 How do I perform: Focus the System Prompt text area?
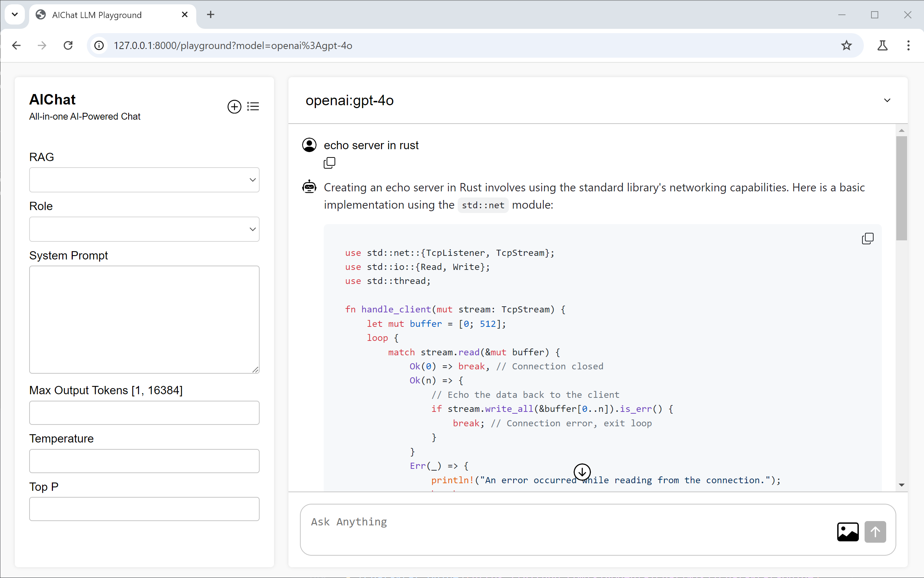[x=144, y=319]
